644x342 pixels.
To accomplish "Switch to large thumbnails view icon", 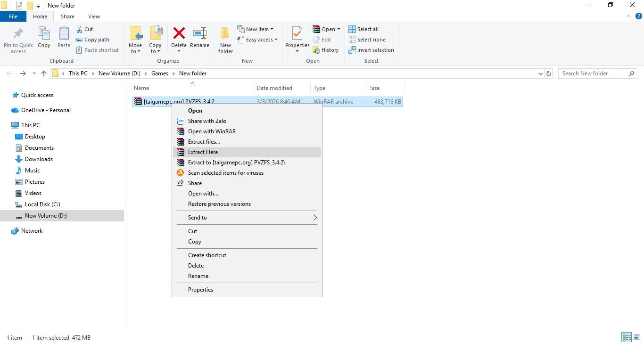I will coord(636,337).
